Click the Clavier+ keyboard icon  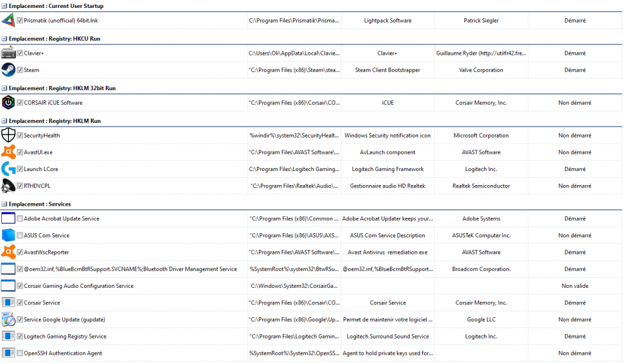click(8, 53)
